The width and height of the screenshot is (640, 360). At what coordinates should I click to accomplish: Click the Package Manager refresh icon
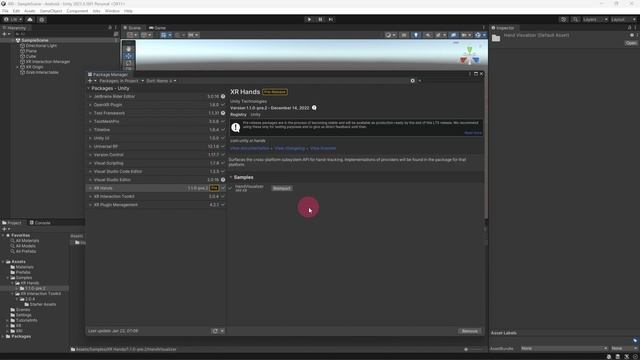click(215, 331)
